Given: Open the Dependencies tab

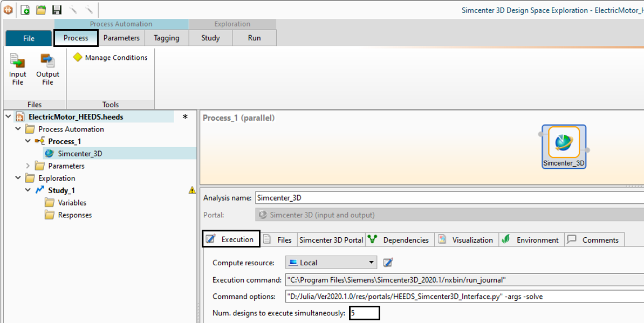Looking at the screenshot, I should click(x=400, y=240).
